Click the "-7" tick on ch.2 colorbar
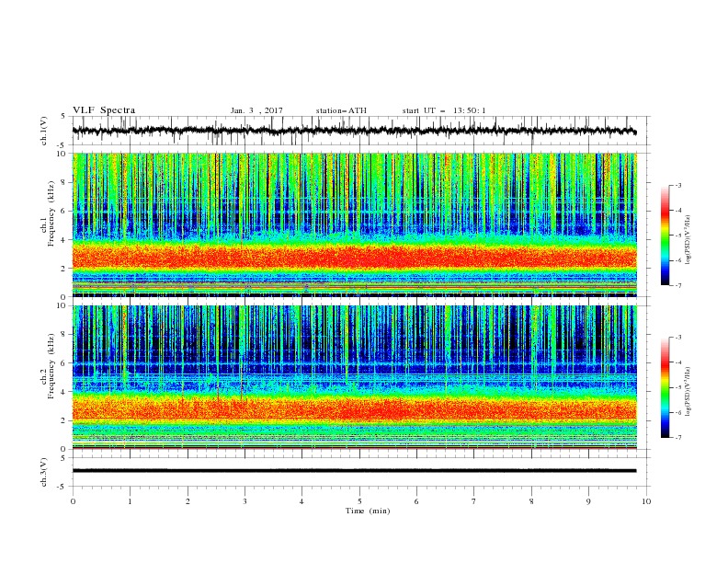The image size is (728, 563). coord(678,437)
